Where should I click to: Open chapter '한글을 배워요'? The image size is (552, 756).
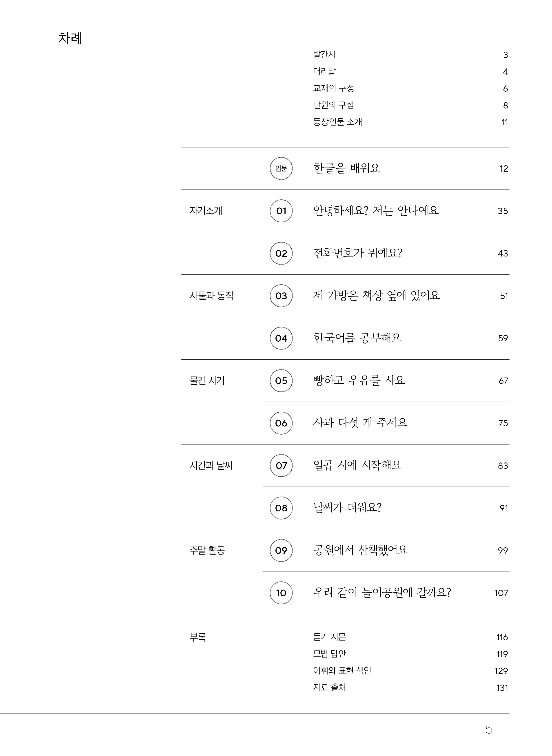pos(346,168)
